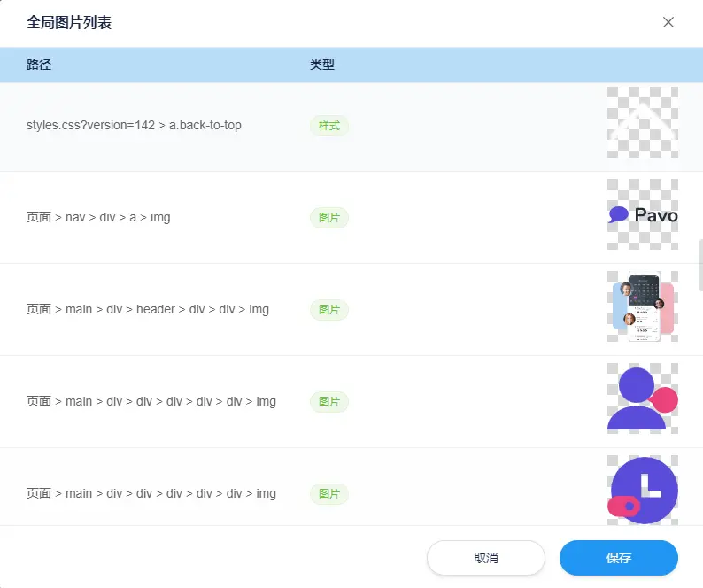The image size is (703, 588).
Task: Click the white up-arrow back-to-top thumbnail
Action: click(x=642, y=122)
